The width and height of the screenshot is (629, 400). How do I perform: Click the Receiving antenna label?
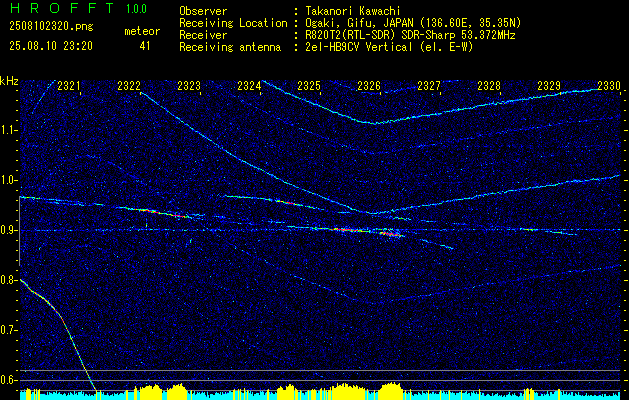[x=230, y=47]
